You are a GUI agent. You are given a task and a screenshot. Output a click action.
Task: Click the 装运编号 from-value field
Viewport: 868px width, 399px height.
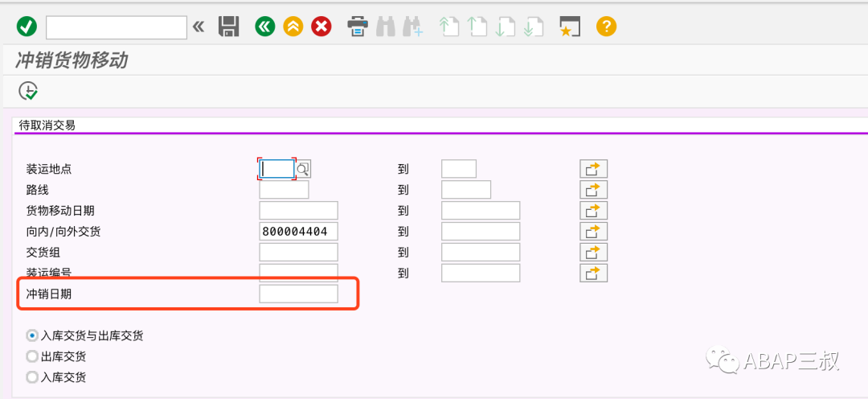[x=298, y=273]
